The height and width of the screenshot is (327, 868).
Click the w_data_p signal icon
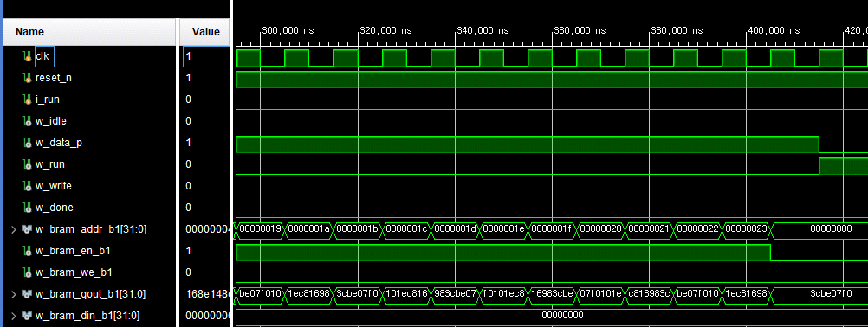[27, 143]
